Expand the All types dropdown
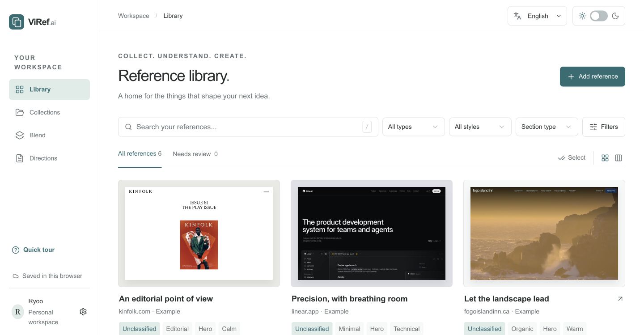The image size is (644, 335). (414, 127)
